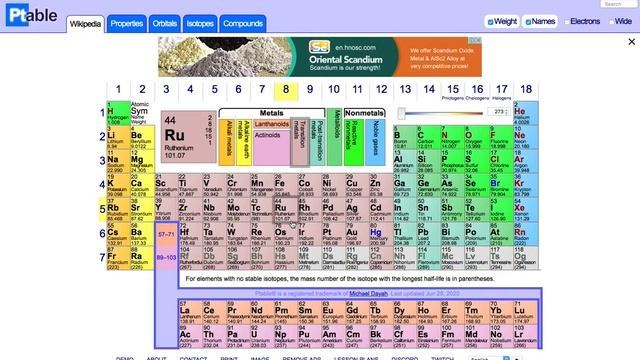640x360 pixels.
Task: Open the Properties tab
Action: point(127,24)
